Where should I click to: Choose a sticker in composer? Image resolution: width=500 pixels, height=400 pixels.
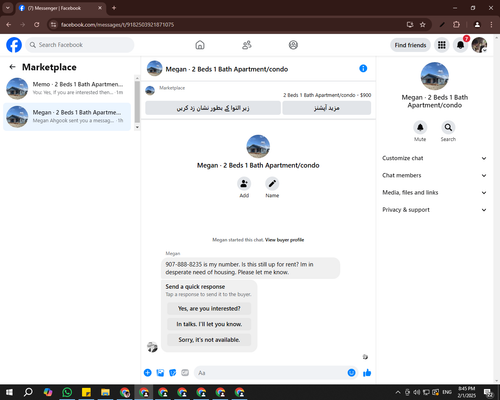point(173,373)
